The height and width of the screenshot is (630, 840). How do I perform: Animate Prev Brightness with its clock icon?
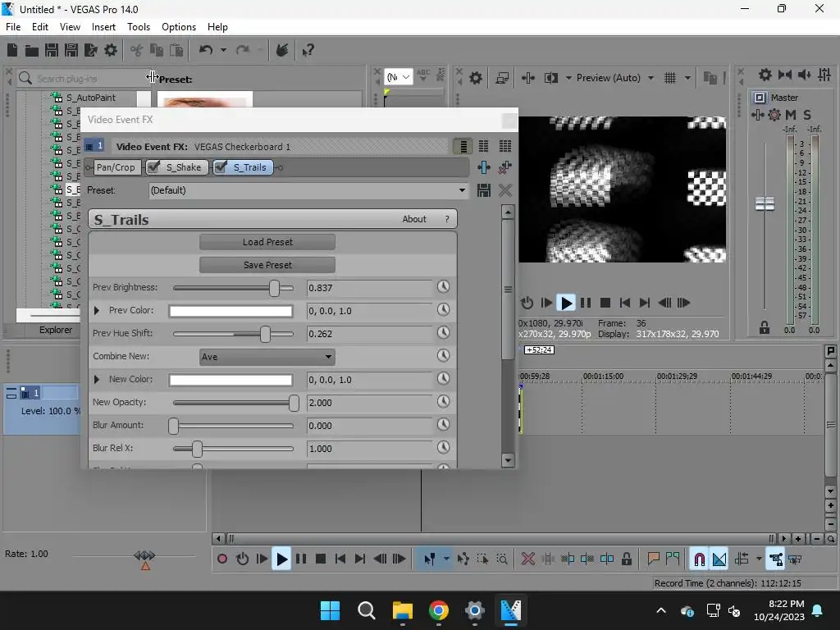coord(443,286)
